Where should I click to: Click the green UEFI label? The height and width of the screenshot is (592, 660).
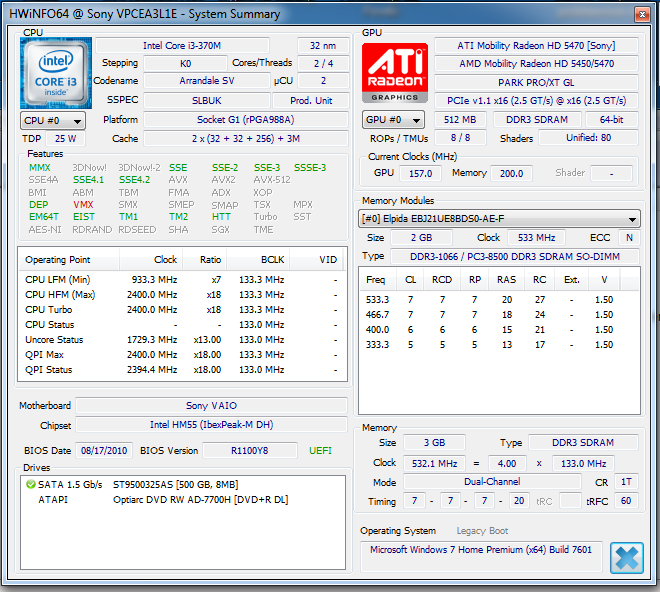(x=320, y=451)
